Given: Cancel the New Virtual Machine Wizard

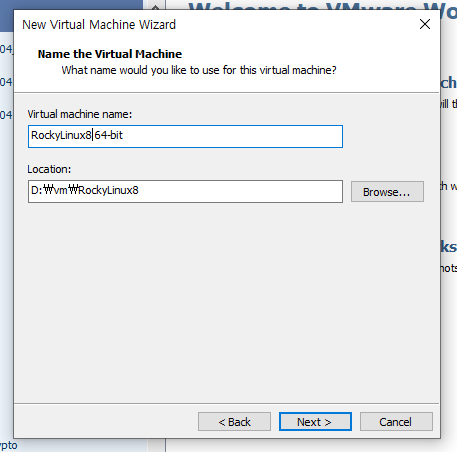Looking at the screenshot, I should point(396,422).
